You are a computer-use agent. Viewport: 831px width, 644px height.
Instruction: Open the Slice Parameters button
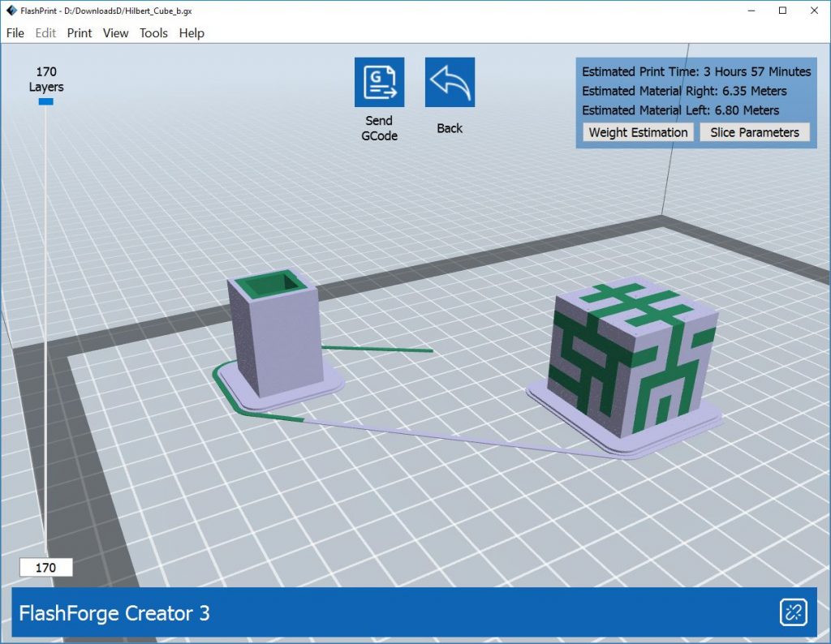coord(755,132)
